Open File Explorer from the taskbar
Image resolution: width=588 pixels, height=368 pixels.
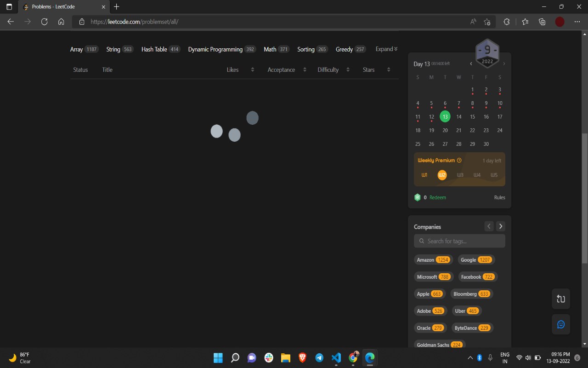(286, 357)
